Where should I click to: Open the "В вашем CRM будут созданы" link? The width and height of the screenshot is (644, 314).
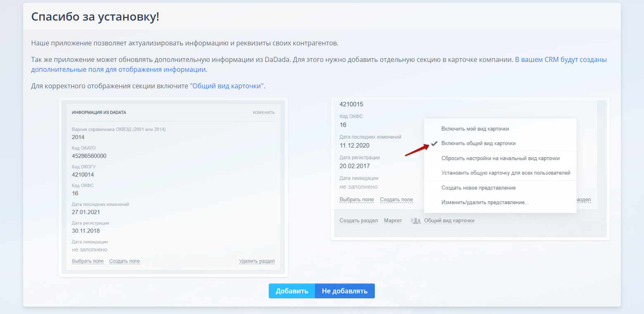point(561,59)
